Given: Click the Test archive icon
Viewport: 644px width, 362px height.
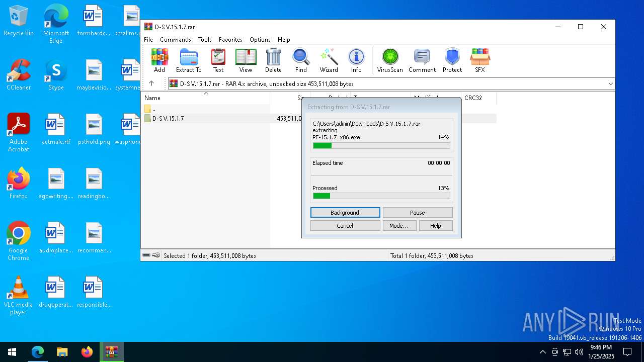Looking at the screenshot, I should click(x=218, y=61).
